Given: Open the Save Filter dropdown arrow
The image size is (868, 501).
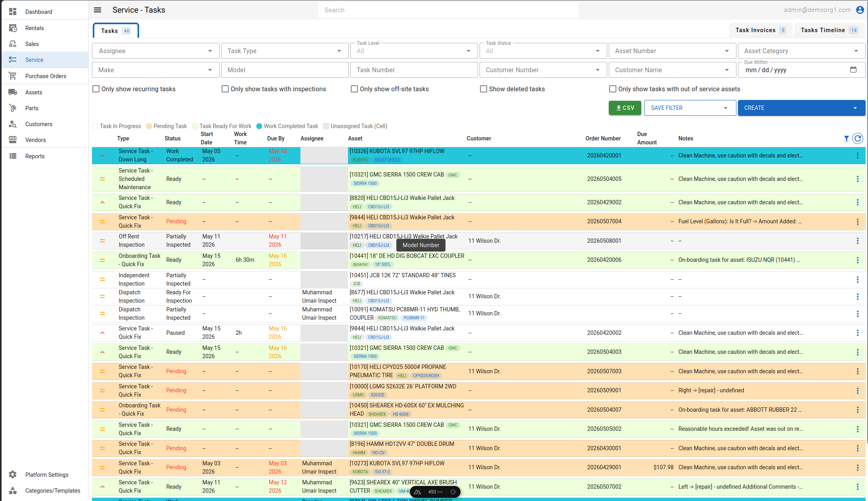Looking at the screenshot, I should (726, 108).
